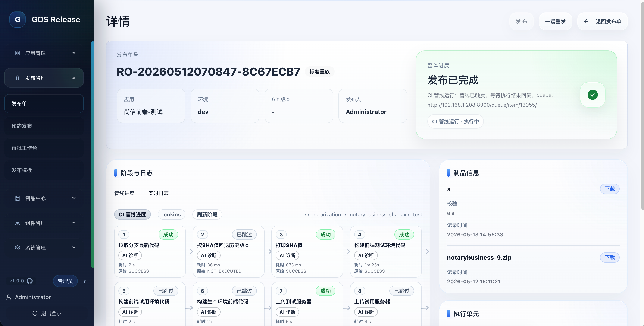Screen dimensions: 644x326
Task: Click the 发布 button
Action: pos(522,22)
